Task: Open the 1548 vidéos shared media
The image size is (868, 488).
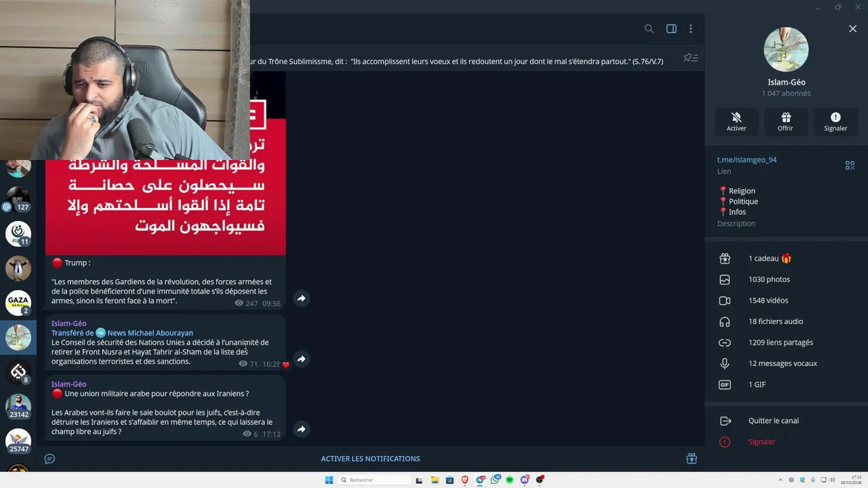Action: (x=786, y=300)
